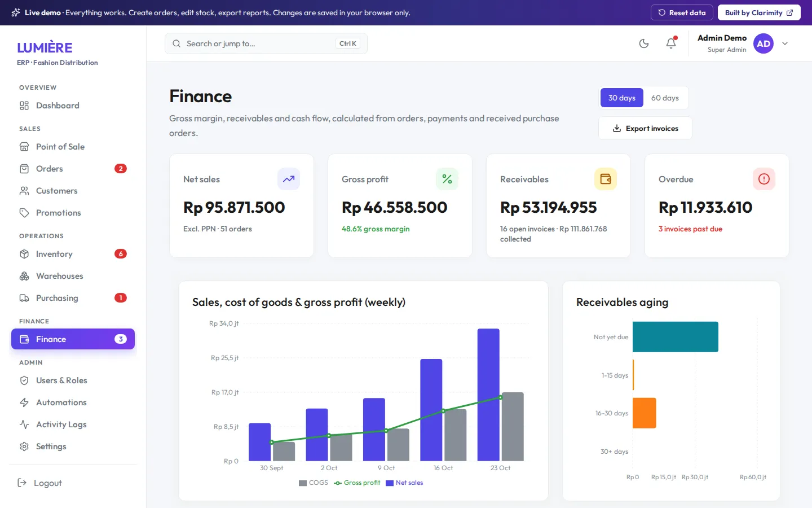Go to Point of Sale
Image resolution: width=812 pixels, height=508 pixels.
[73, 147]
